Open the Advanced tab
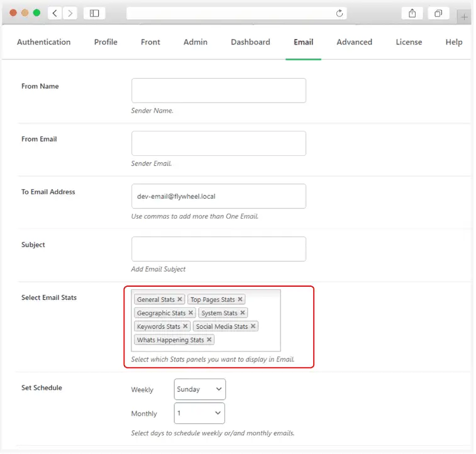This screenshot has width=476, height=454. pyautogui.click(x=354, y=42)
